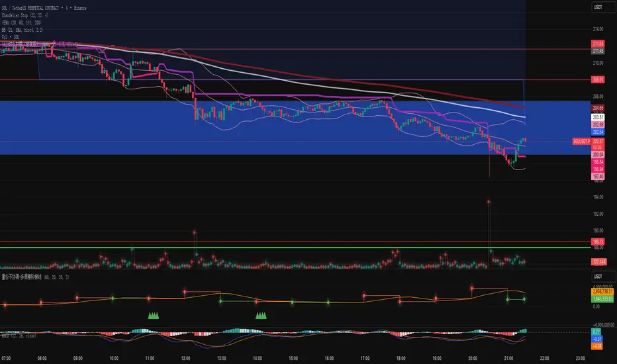Select the green triangle signal marker near 14:00
Image resolution: width=617 pixels, height=364 pixels.
pyautogui.click(x=261, y=315)
